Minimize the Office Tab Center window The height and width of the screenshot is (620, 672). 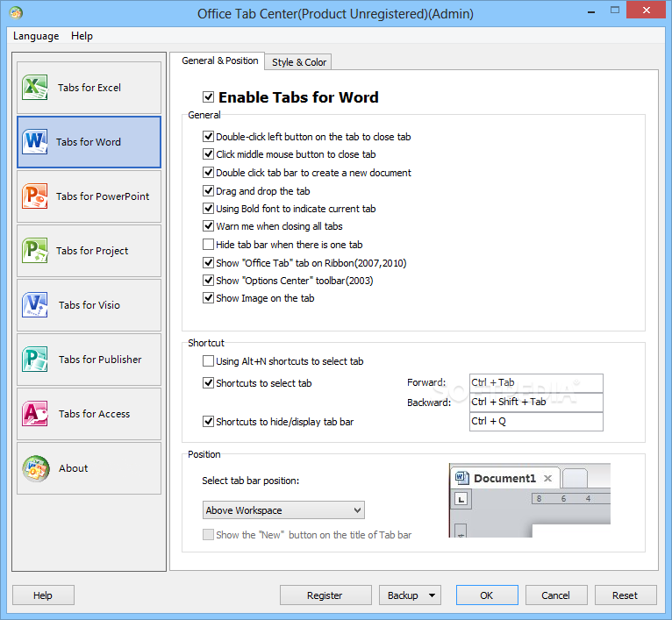[x=591, y=11]
